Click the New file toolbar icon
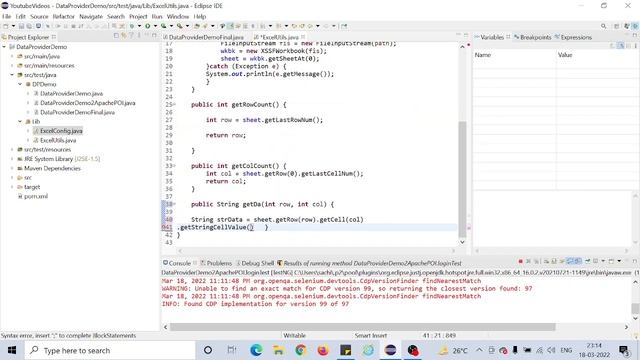Viewport: 640px width, 360px height. [6, 26]
